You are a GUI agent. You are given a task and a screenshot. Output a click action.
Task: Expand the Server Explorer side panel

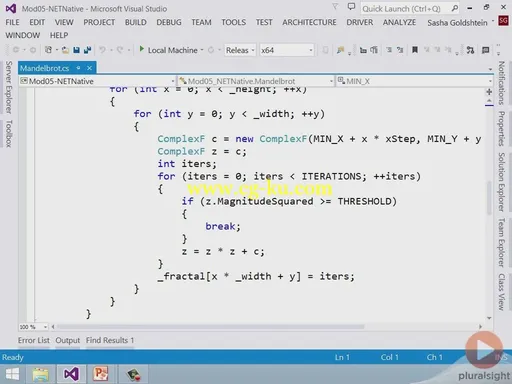click(9, 87)
